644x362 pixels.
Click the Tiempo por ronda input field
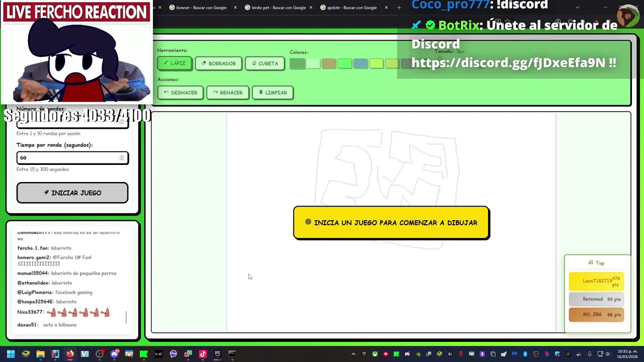point(72,158)
